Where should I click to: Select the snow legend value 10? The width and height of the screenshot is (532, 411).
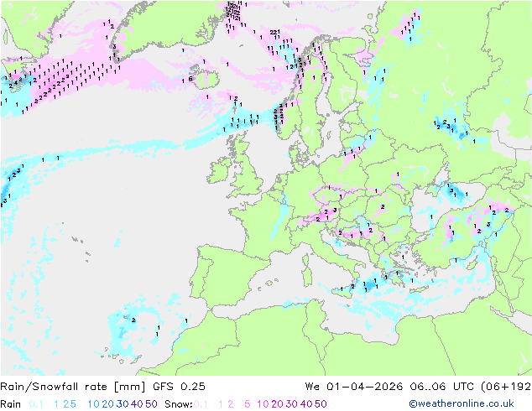[263, 404]
